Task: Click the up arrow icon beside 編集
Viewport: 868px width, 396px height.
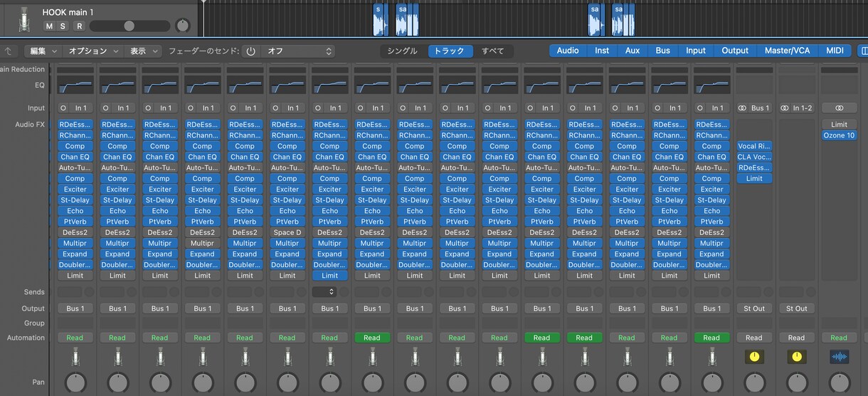Action: 9,51
